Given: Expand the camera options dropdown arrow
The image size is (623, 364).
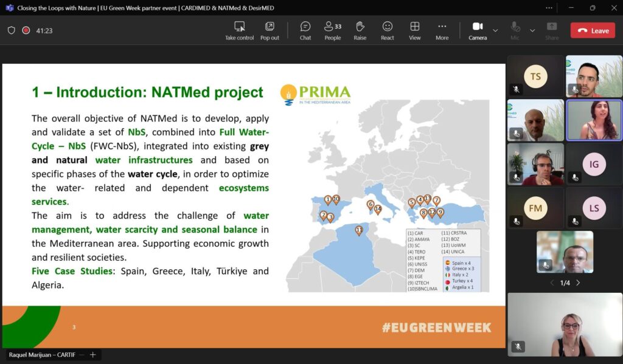Looking at the screenshot, I should tap(495, 30).
